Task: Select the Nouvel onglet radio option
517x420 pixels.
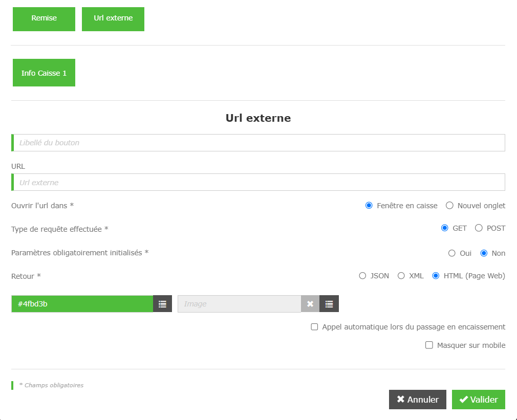Action: [449, 206]
